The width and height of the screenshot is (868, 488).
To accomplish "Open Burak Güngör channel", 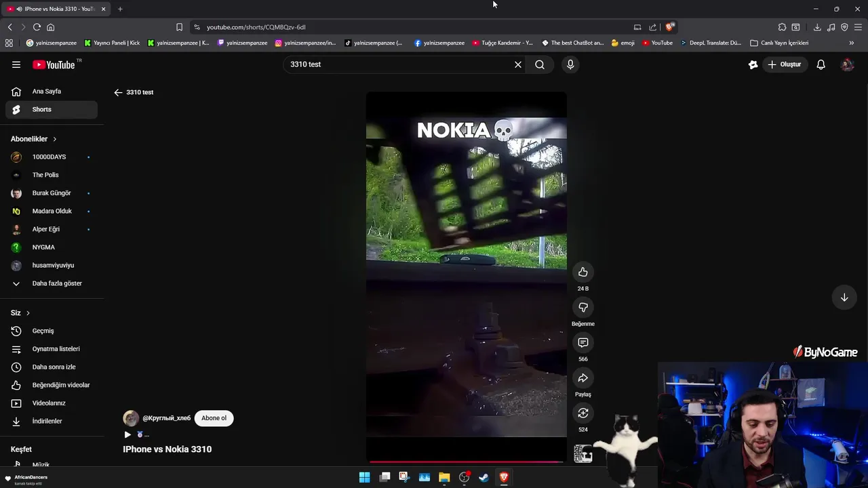I will tap(51, 193).
